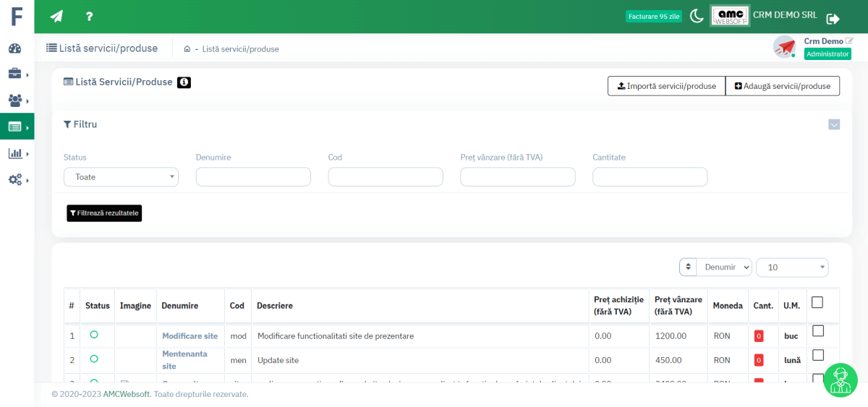The width and height of the screenshot is (868, 407).
Task: Open the Status dropdown showing Toate
Action: tap(121, 177)
